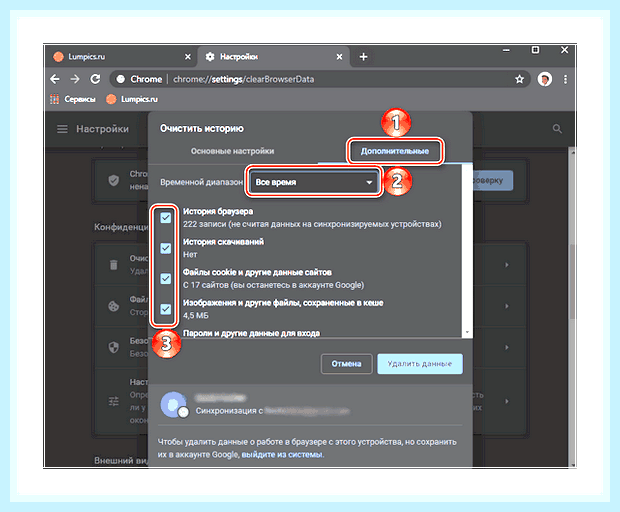Follow the выйдите из системы link
Screen dimensions: 620x512
[x=282, y=455]
